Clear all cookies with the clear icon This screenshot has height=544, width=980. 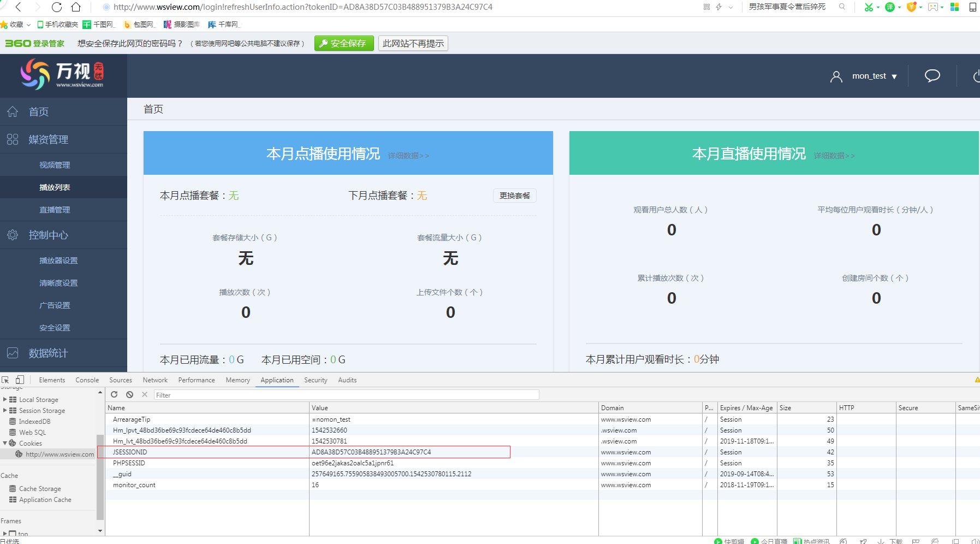(x=129, y=394)
